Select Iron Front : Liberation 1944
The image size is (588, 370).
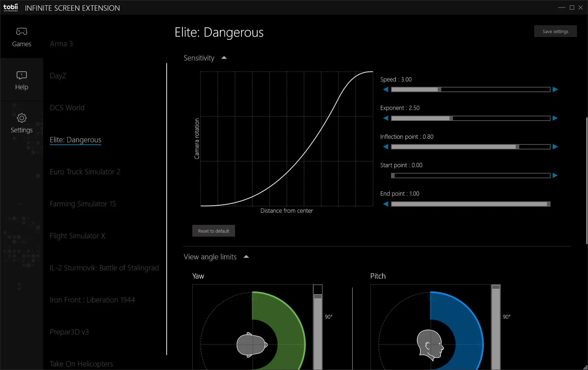coord(92,300)
